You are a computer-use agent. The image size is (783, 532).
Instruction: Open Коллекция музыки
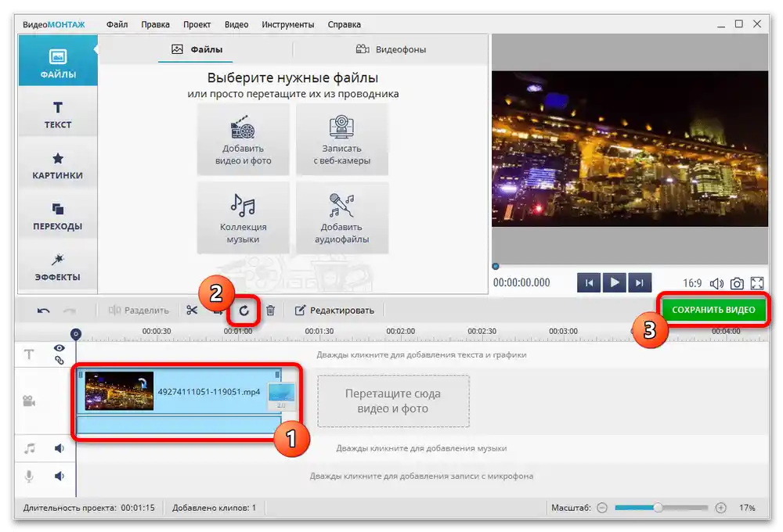[x=244, y=217]
